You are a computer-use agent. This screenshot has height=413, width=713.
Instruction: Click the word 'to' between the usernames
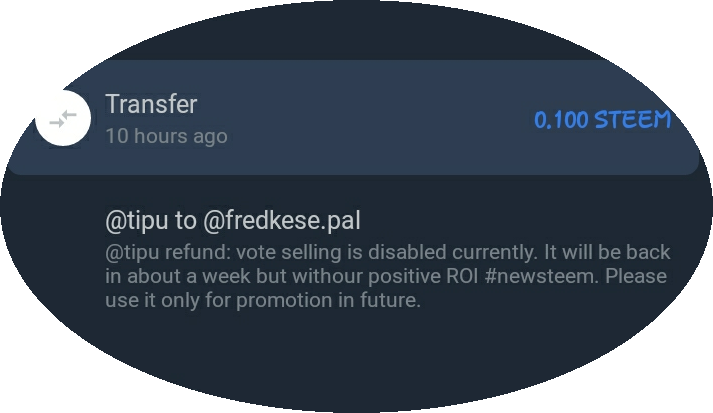point(183,219)
